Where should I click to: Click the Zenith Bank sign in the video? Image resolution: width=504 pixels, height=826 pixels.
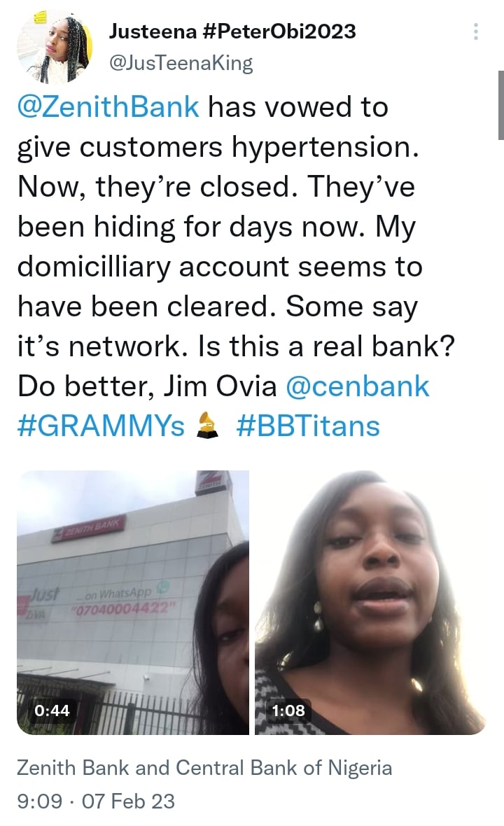click(x=88, y=530)
